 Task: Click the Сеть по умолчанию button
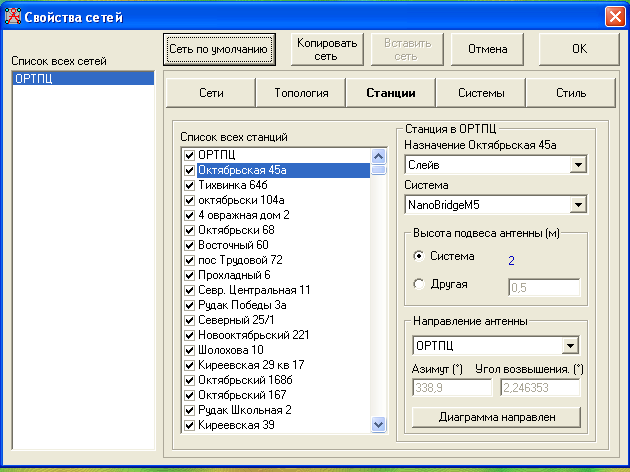pos(219,49)
